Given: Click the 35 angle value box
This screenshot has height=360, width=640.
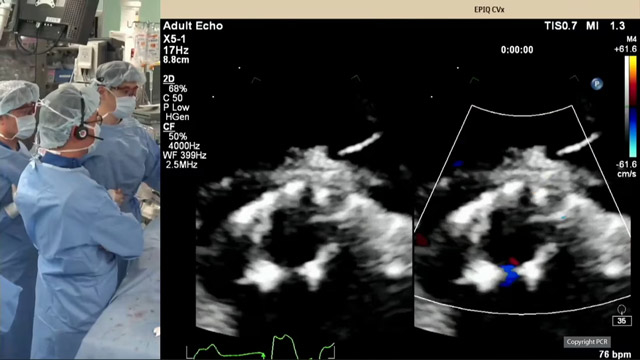Looking at the screenshot, I should (622, 321).
